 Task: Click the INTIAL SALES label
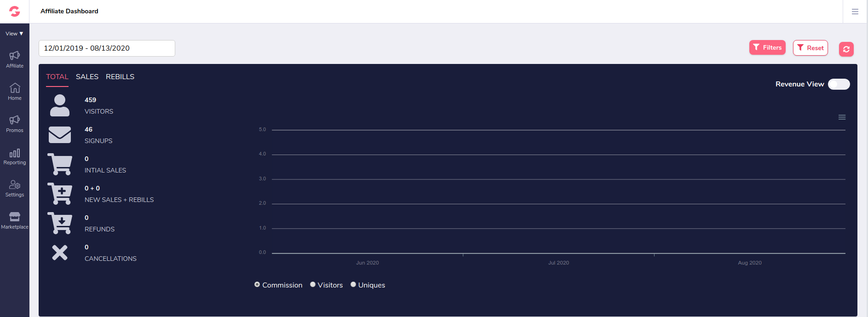105,170
